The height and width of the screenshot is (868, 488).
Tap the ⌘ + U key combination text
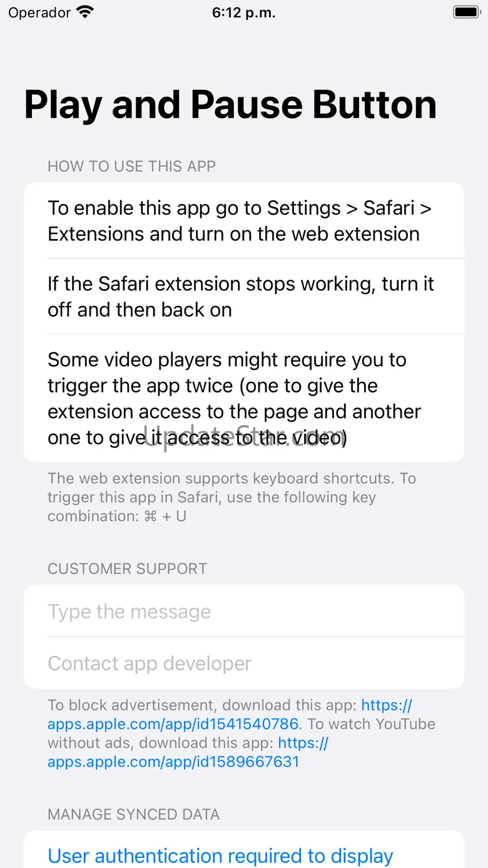click(165, 516)
